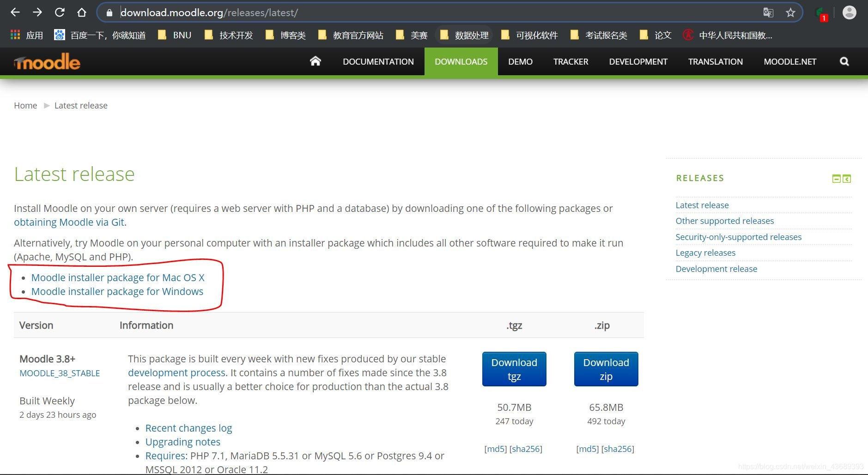Open the MOODLE.NET menu item
The height and width of the screenshot is (475, 868).
coord(790,61)
